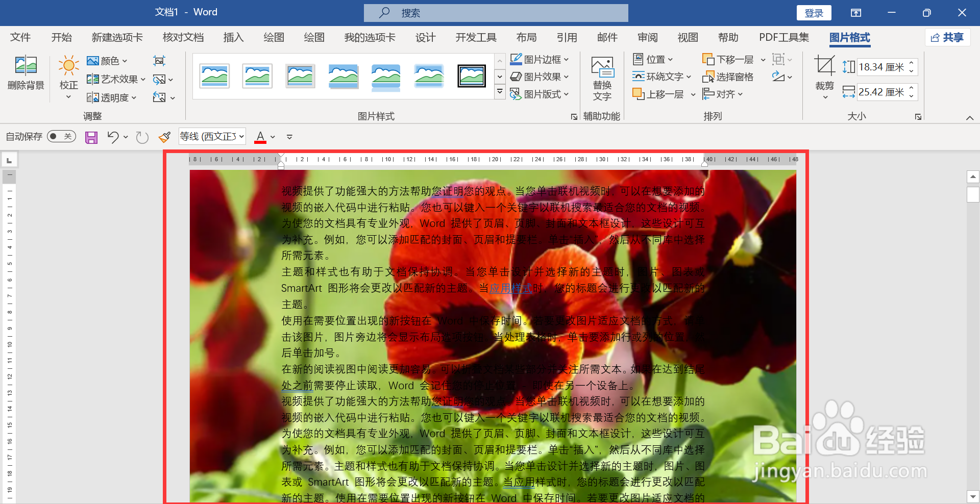The image size is (980, 504).
Task: Click the search box (搜索)
Action: click(x=496, y=13)
